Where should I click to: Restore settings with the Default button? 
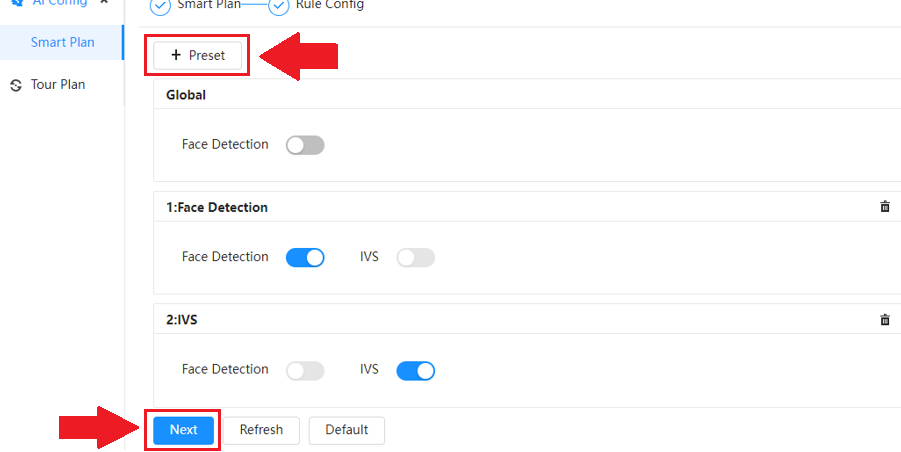pyautogui.click(x=346, y=430)
